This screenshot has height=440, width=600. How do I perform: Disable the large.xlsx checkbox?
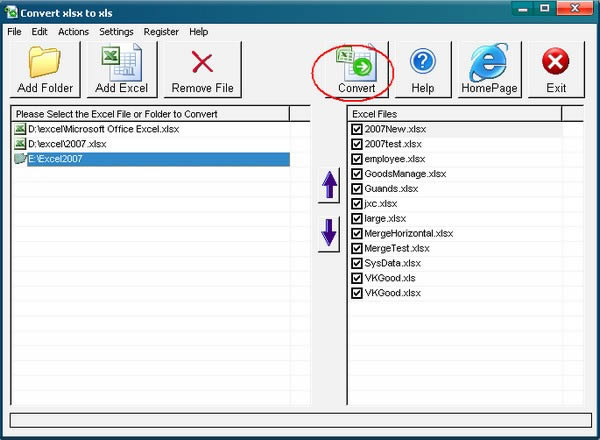(357, 219)
